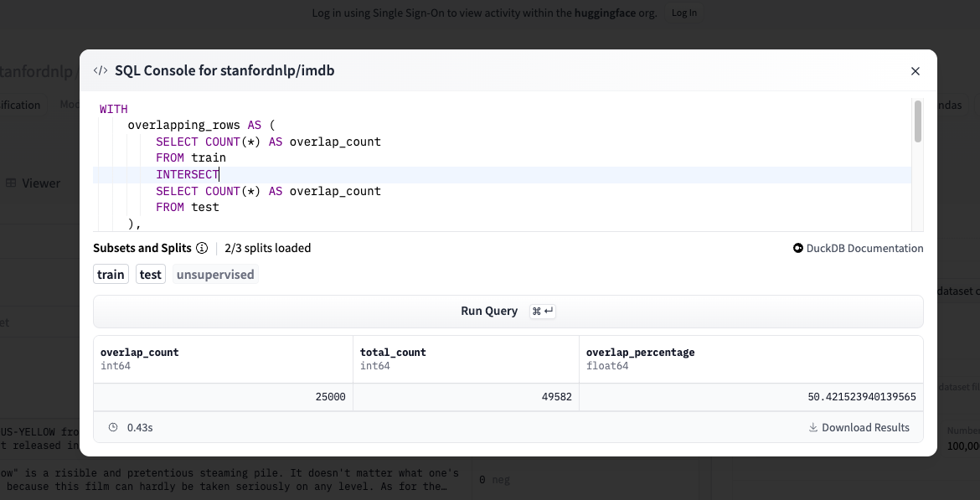Click the clock icon next to 0.43s
Image resolution: width=980 pixels, height=500 pixels.
pos(113,428)
